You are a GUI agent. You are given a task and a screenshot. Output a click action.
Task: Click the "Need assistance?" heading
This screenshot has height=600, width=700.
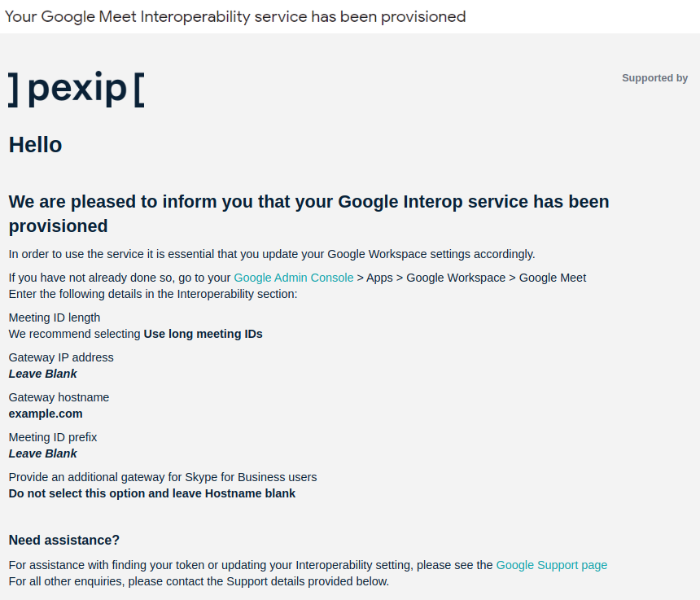63,540
